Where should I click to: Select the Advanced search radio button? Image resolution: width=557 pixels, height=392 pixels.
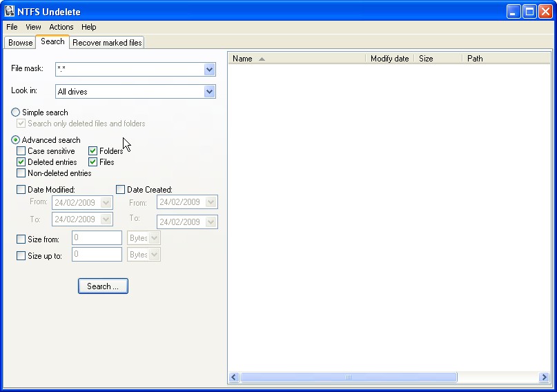15,140
